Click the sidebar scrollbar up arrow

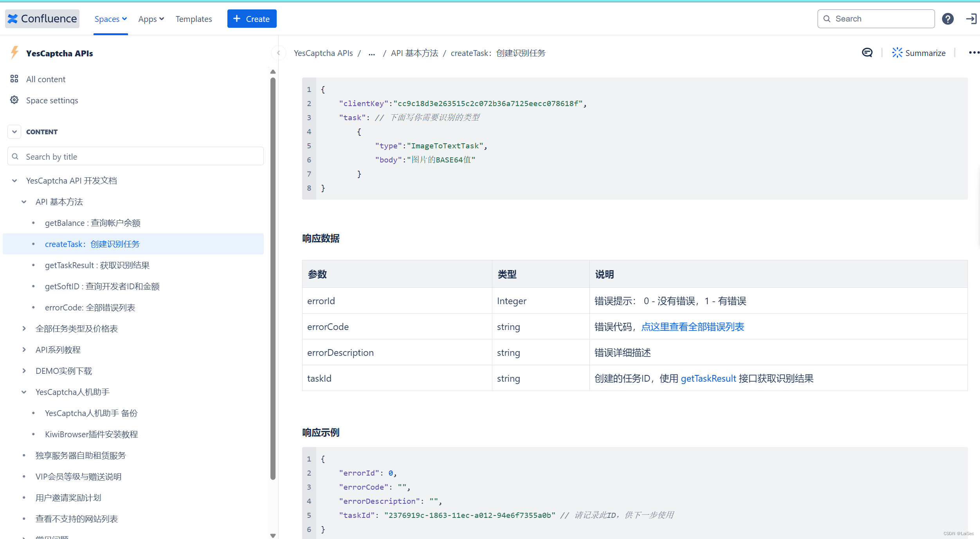click(x=273, y=72)
